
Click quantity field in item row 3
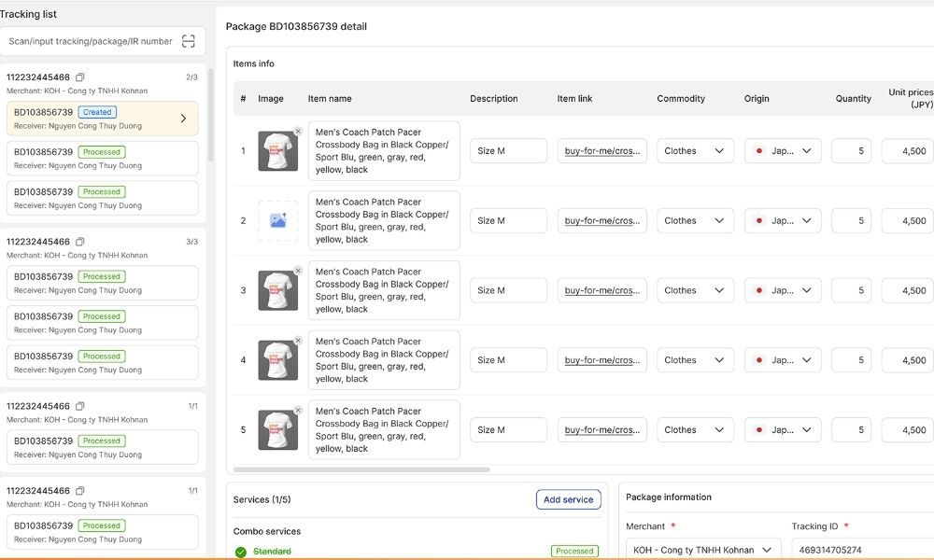851,290
